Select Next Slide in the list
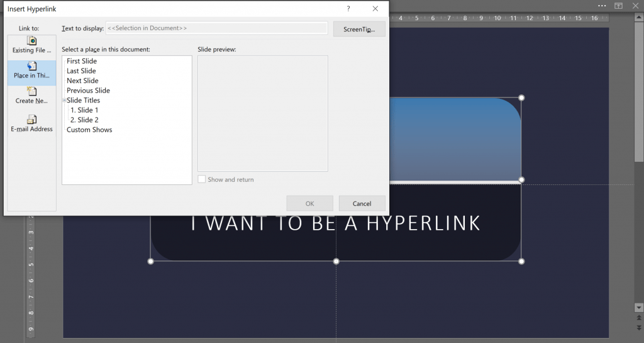The image size is (644, 343). (82, 81)
